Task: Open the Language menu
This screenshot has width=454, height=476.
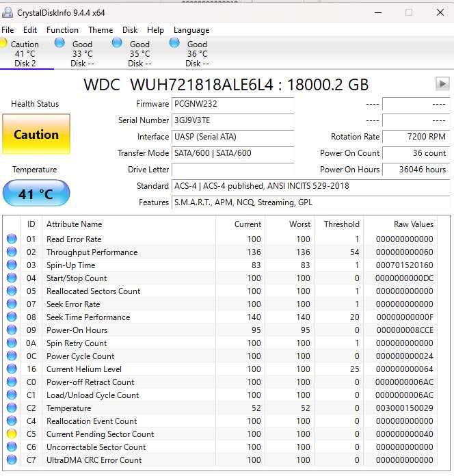Action: tap(191, 30)
